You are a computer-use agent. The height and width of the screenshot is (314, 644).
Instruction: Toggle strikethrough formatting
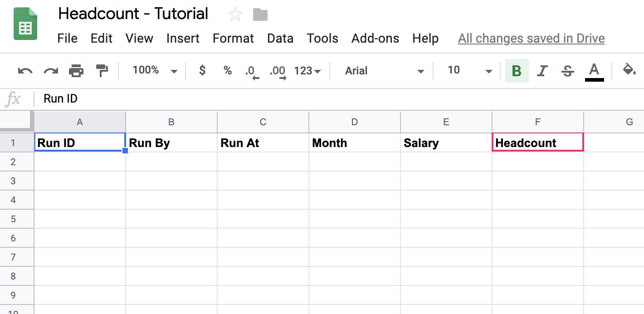click(567, 71)
